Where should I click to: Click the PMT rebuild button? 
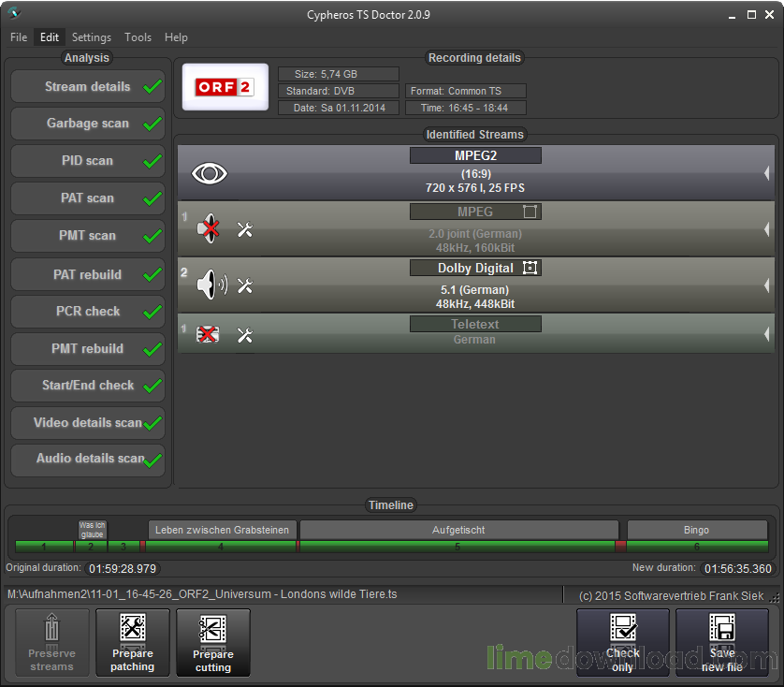coord(88,348)
